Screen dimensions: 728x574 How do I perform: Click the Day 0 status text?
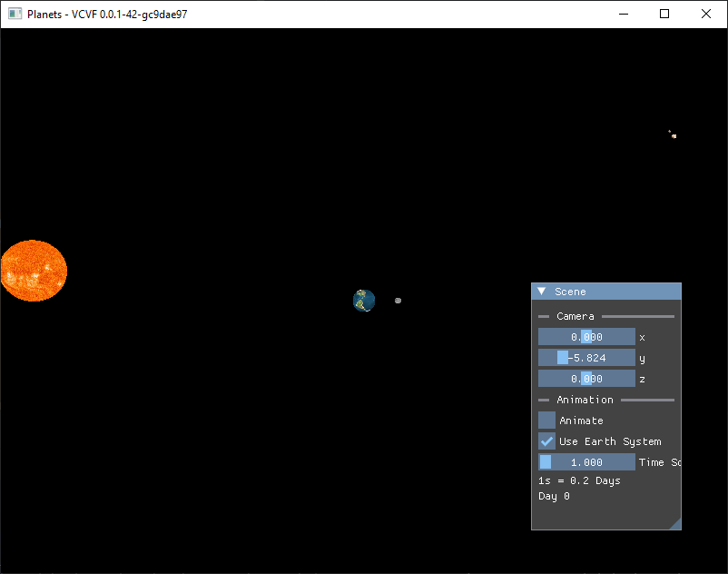point(554,496)
